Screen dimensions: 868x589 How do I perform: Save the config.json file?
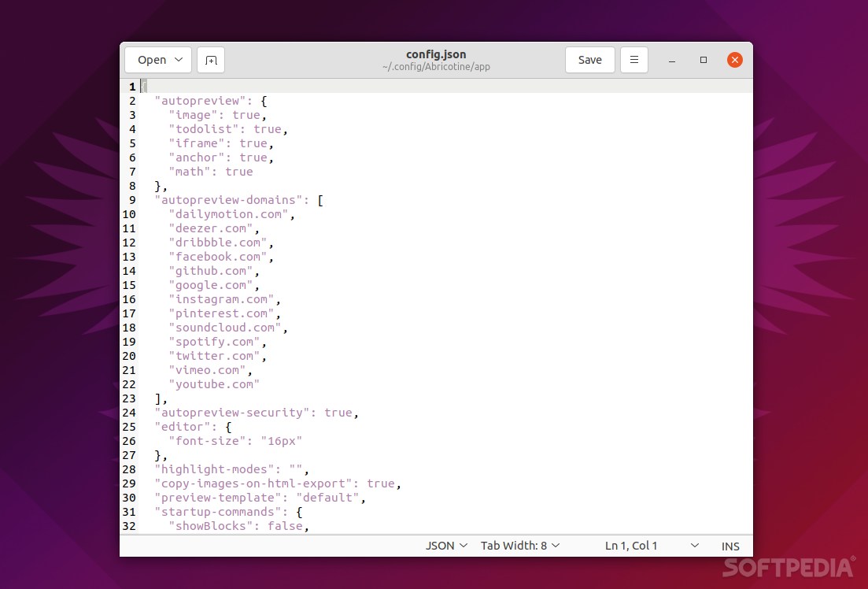(589, 60)
